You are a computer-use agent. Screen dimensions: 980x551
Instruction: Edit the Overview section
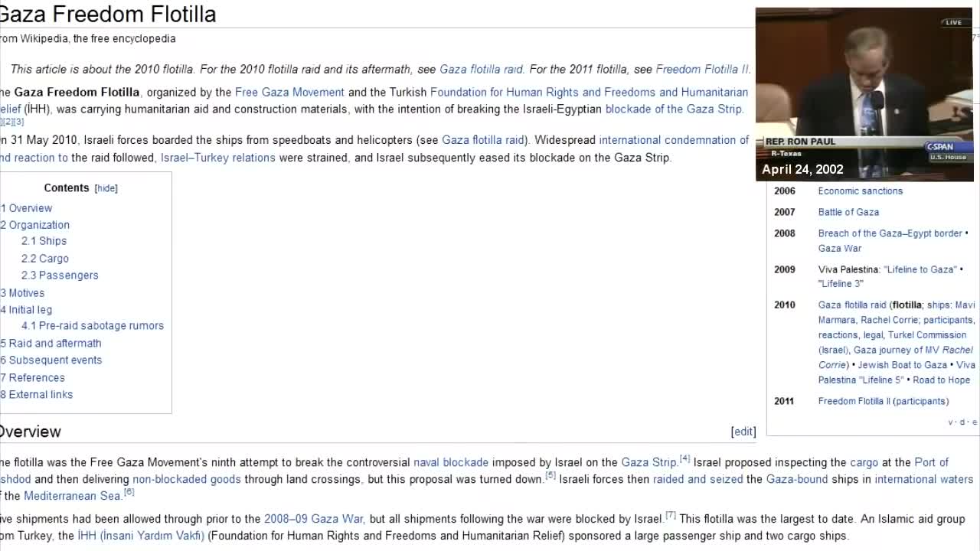(743, 432)
